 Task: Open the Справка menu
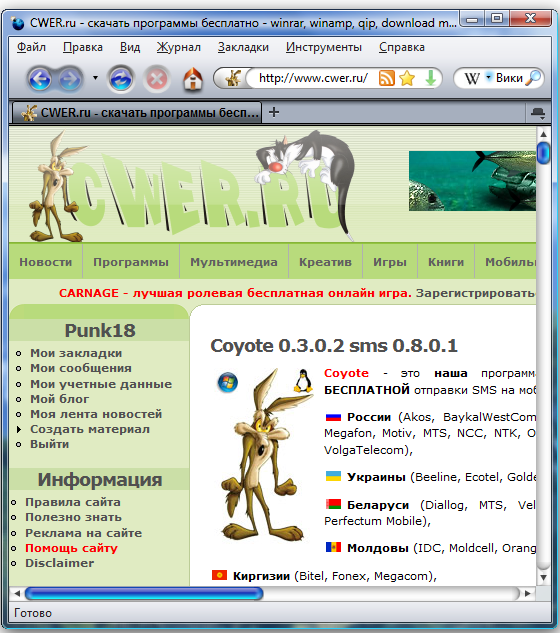click(x=402, y=47)
